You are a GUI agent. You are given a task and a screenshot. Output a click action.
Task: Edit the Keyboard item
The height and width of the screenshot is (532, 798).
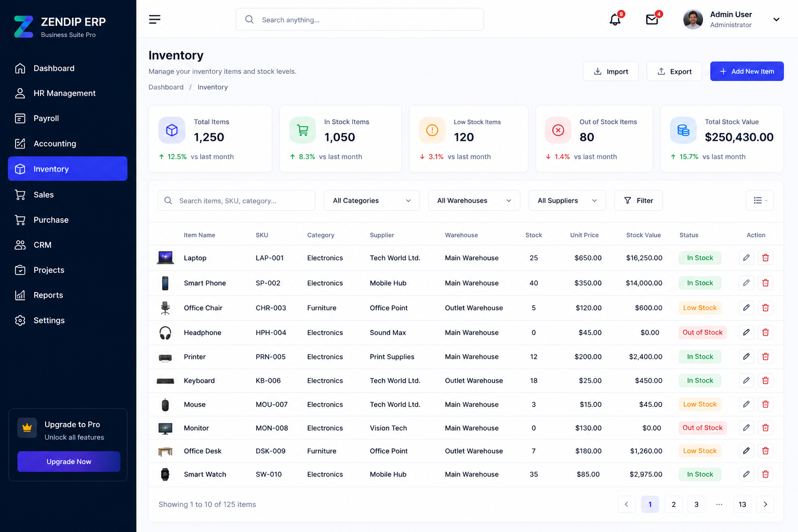(746, 380)
